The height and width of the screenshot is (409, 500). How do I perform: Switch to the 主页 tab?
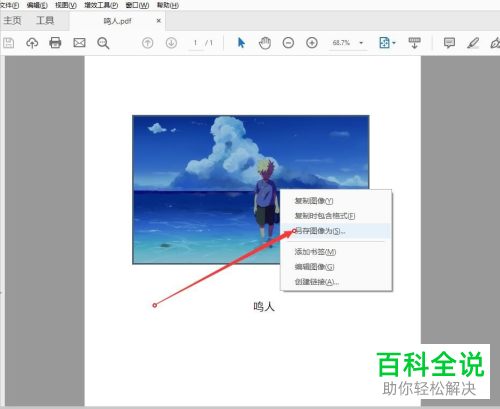[12, 21]
